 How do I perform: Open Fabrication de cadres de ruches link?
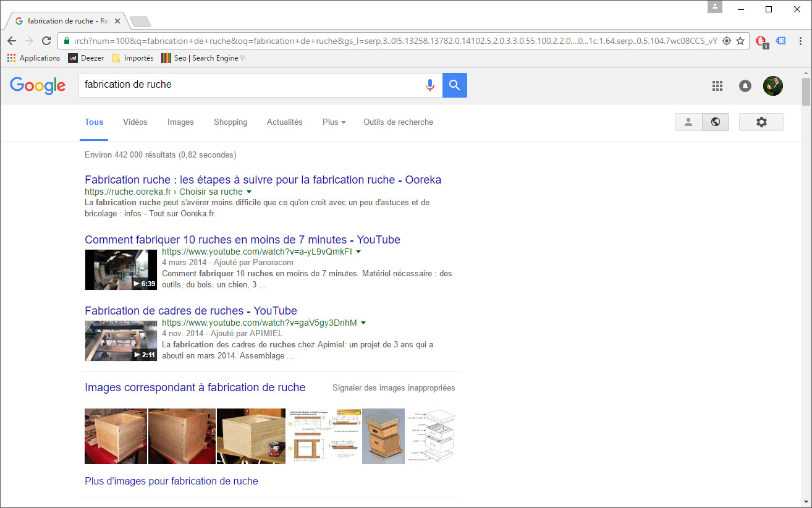click(191, 311)
